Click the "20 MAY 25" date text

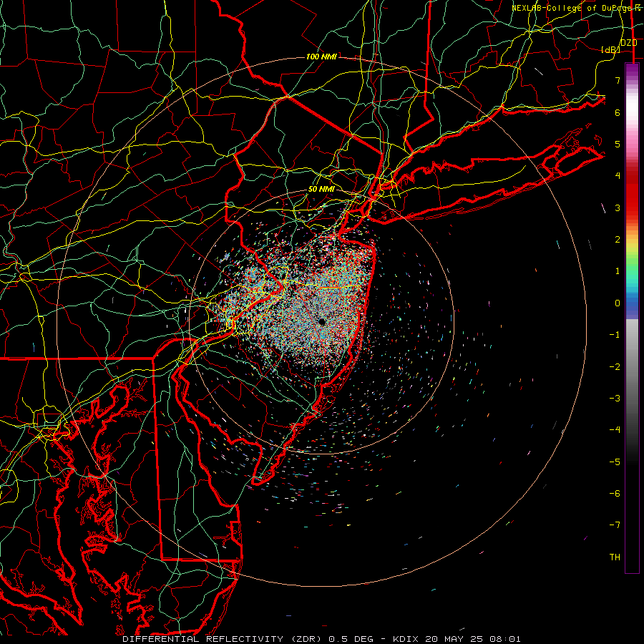[454, 639]
